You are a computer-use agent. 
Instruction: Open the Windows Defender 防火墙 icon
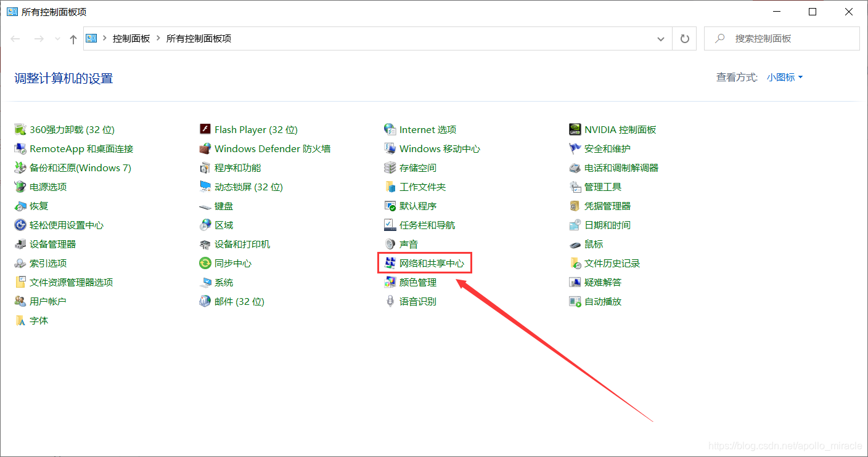[205, 148]
